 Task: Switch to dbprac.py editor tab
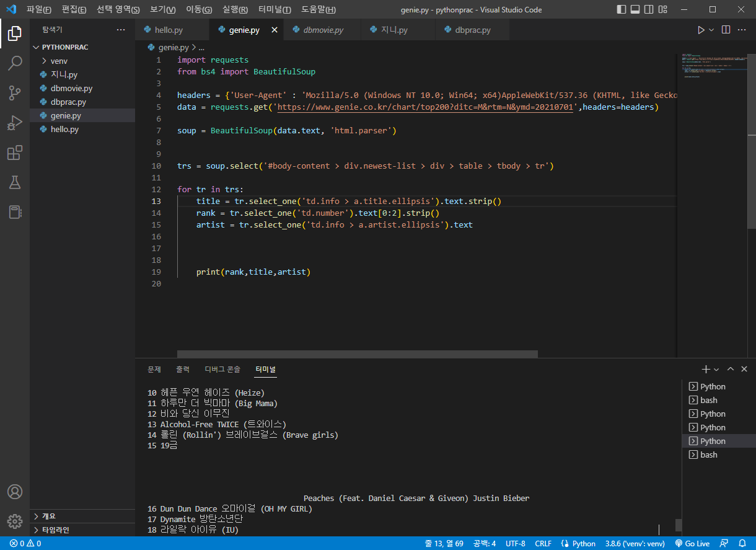pyautogui.click(x=473, y=30)
